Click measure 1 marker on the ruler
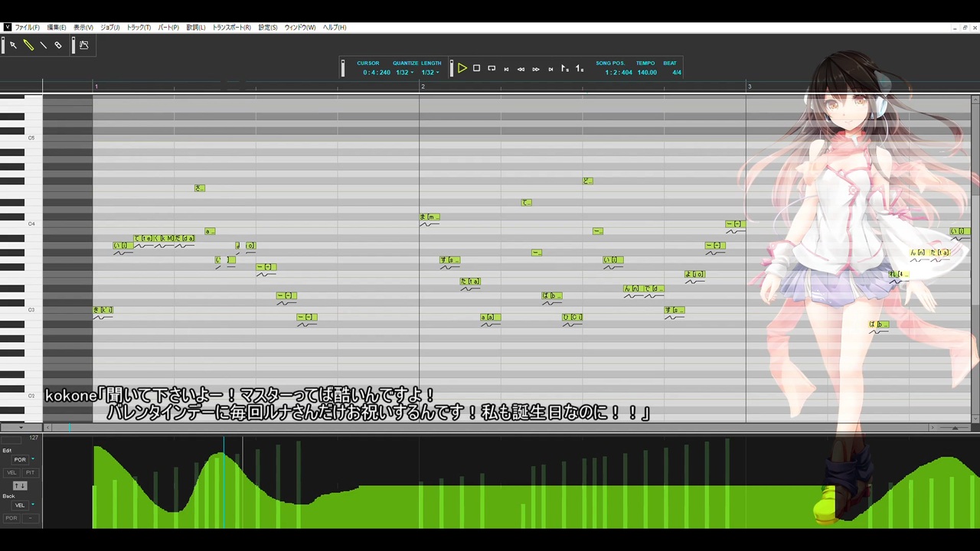980x551 pixels. [96, 86]
